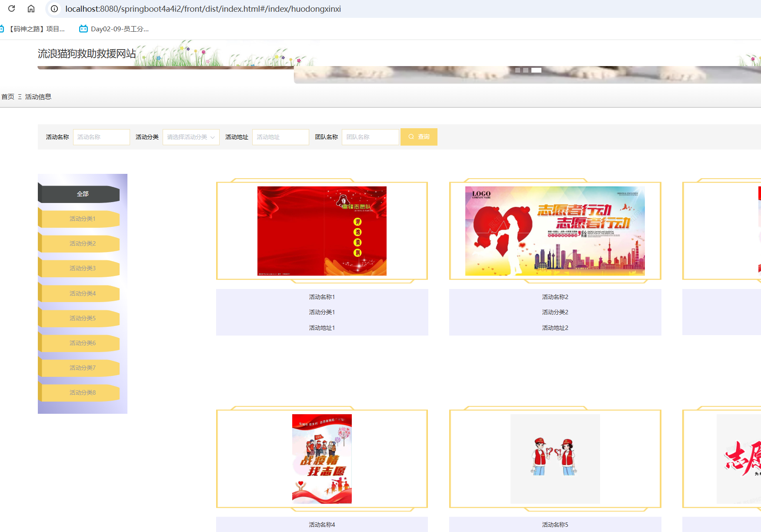Click 活动分类2 text under second card
761x532 pixels.
point(555,312)
